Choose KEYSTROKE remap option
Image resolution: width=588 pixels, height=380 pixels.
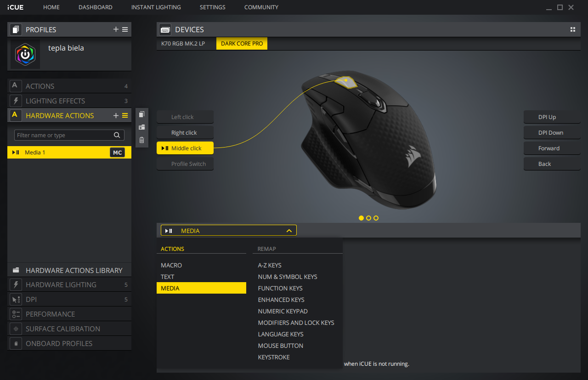(x=274, y=357)
